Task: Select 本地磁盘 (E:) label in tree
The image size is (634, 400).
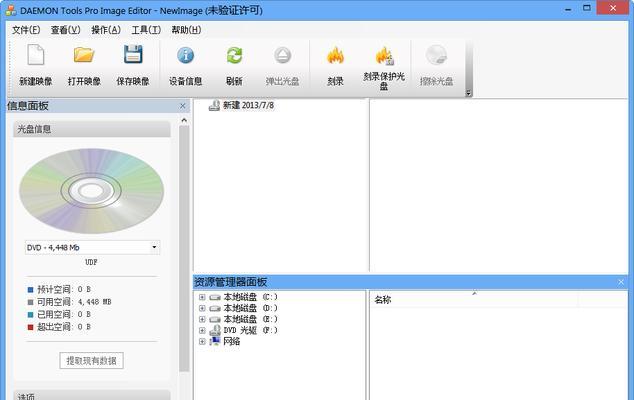Action: click(x=251, y=320)
